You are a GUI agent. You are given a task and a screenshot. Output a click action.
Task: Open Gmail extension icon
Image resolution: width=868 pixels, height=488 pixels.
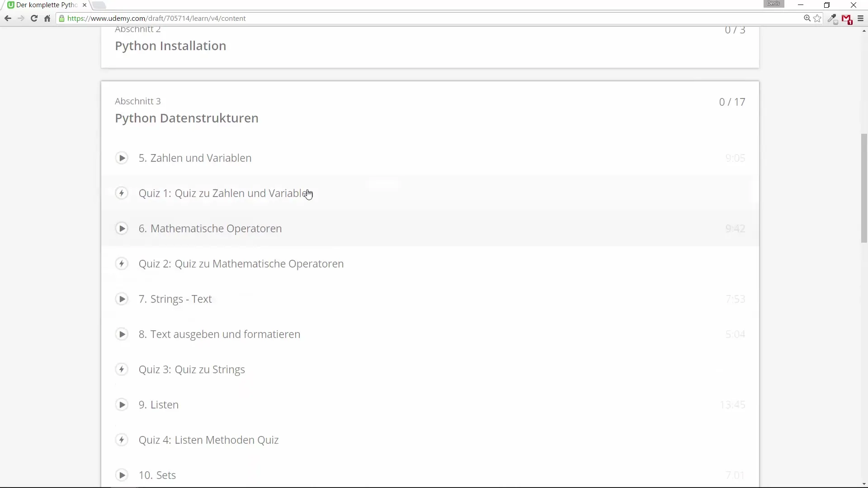847,19
